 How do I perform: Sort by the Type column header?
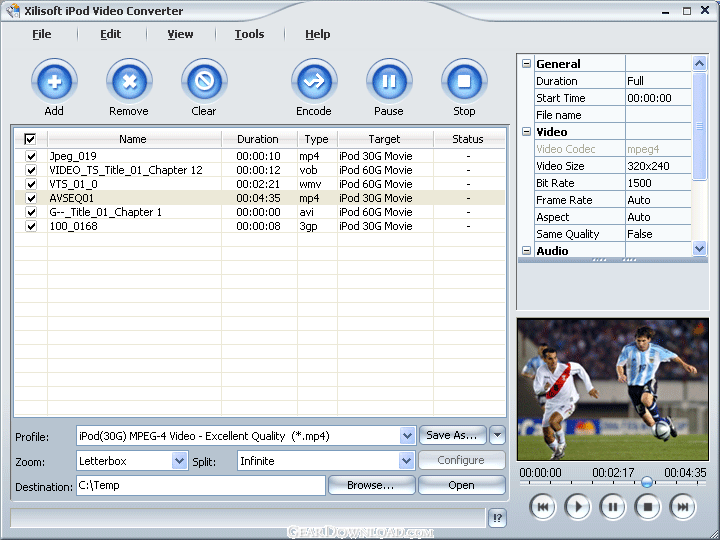pos(317,139)
